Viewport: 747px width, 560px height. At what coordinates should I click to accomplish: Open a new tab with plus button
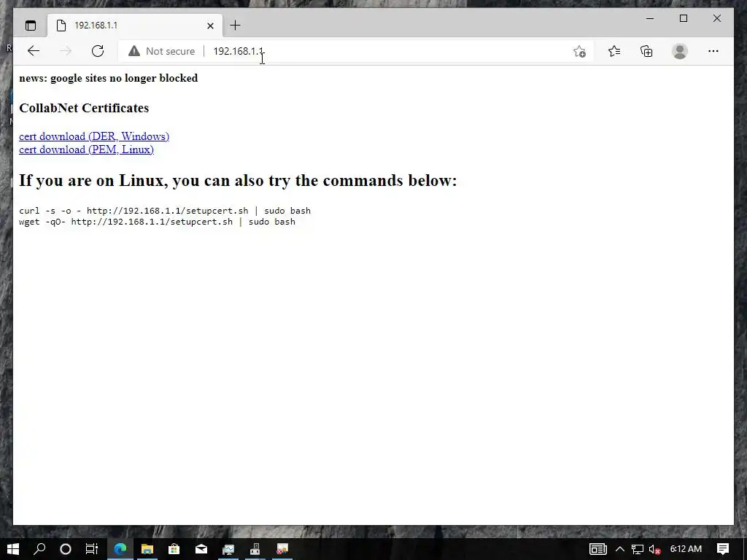coord(235,26)
